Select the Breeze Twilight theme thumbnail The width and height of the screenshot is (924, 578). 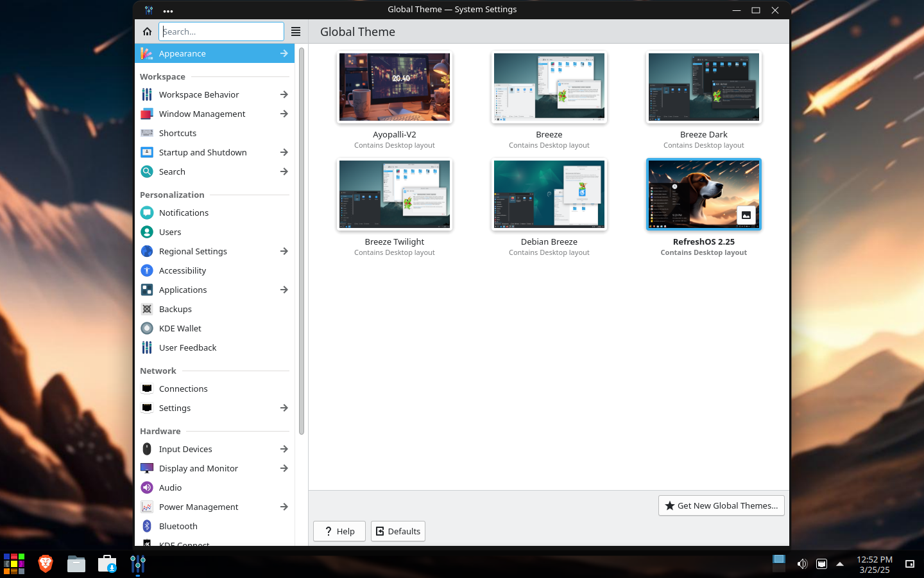point(395,195)
